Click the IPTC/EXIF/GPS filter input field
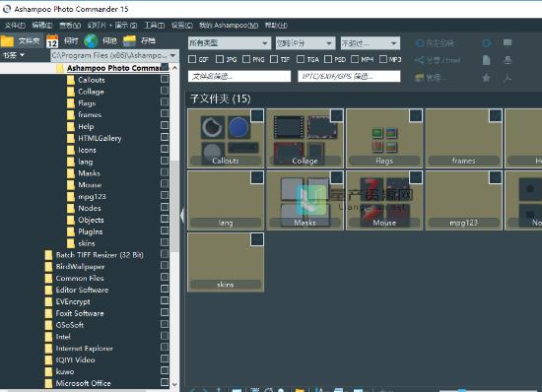The image size is (542, 392). click(x=349, y=76)
